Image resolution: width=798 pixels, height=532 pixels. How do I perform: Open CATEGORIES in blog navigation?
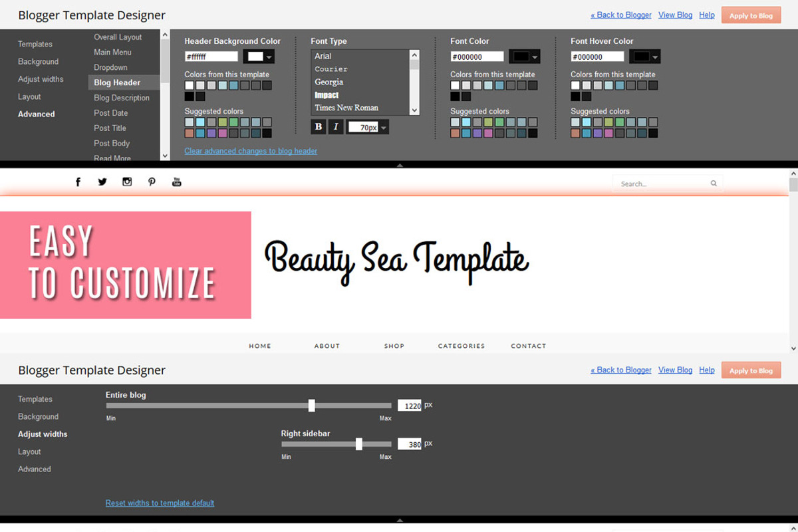[x=462, y=346]
